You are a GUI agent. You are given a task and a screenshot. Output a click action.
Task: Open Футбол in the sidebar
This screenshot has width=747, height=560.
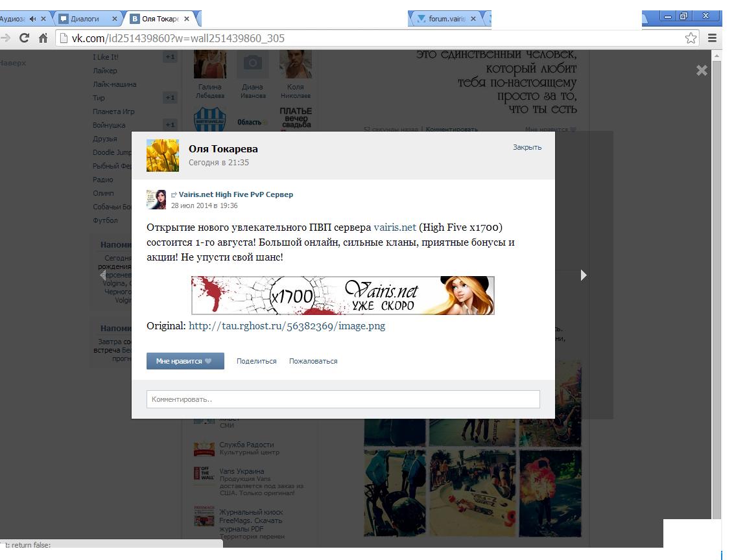click(x=105, y=220)
